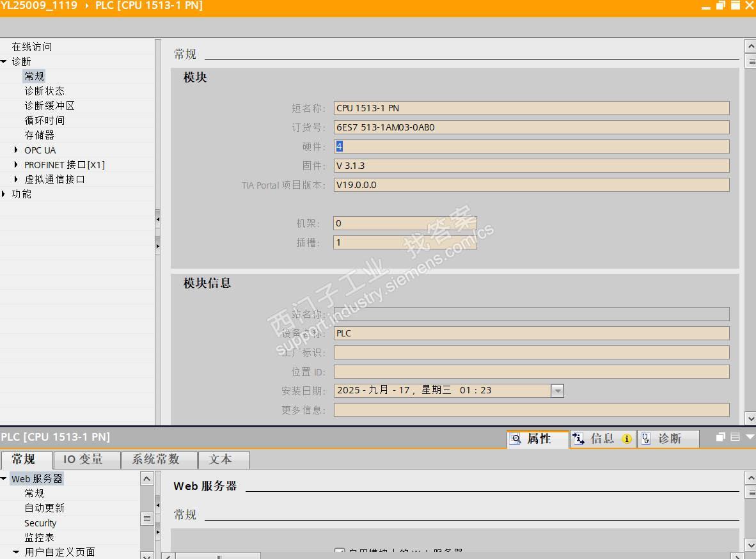This screenshot has height=559, width=756.
Task: Collapse the Web 服务器 tree node
Action: tap(4, 478)
